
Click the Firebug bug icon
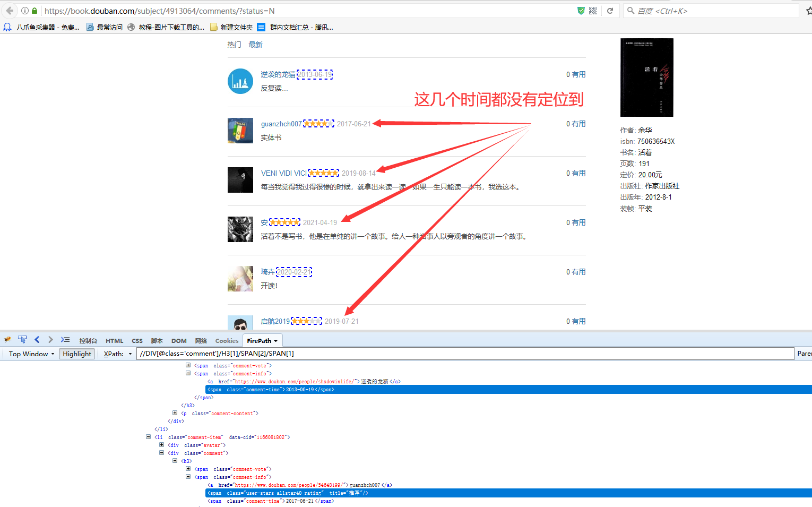pyautogui.click(x=8, y=340)
